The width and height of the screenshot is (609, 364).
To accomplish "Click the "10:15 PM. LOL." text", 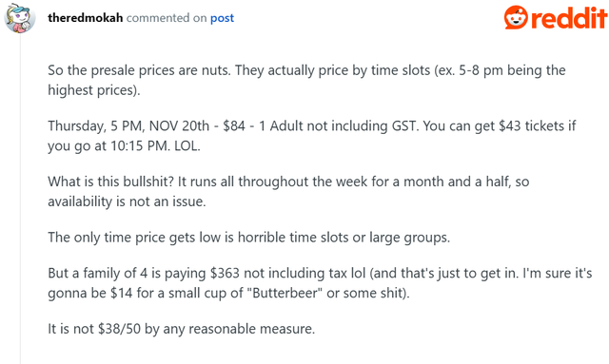I will (155, 146).
